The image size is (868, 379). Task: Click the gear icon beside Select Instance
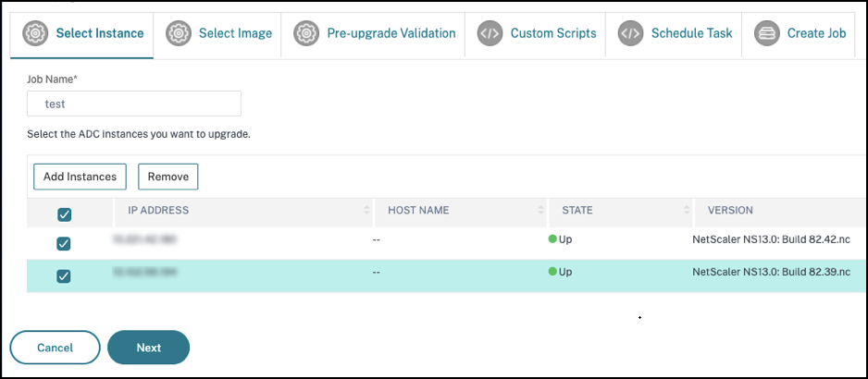coord(35,33)
